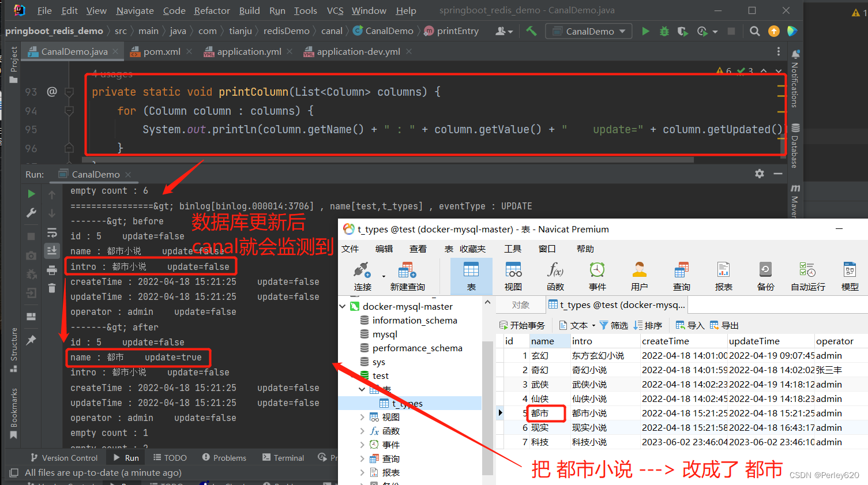Toggle soft-wrap in the Run console

click(x=52, y=232)
